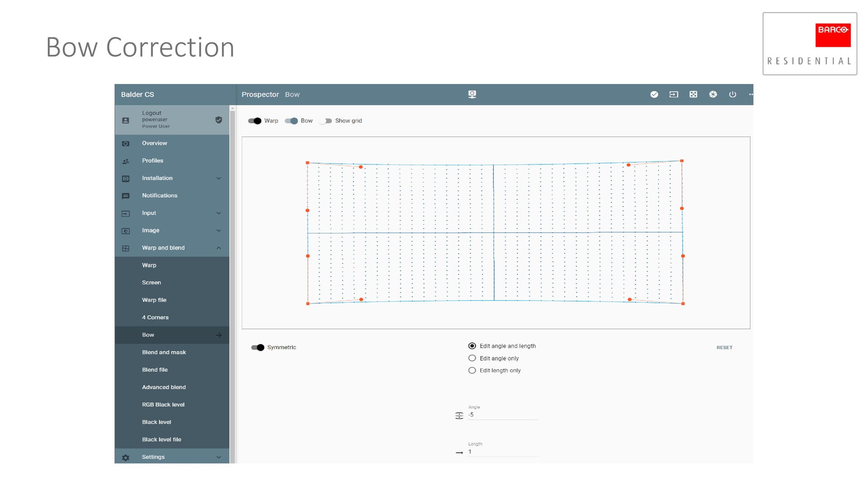Click the Settings gear icon in sidebar
This screenshot has height=488, width=868.
(126, 457)
